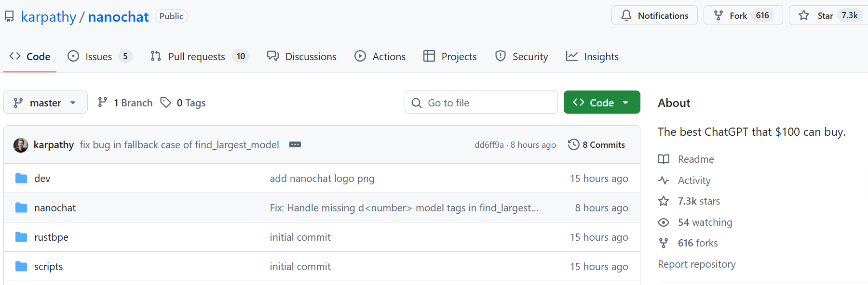Click the Readme book icon

(x=664, y=159)
